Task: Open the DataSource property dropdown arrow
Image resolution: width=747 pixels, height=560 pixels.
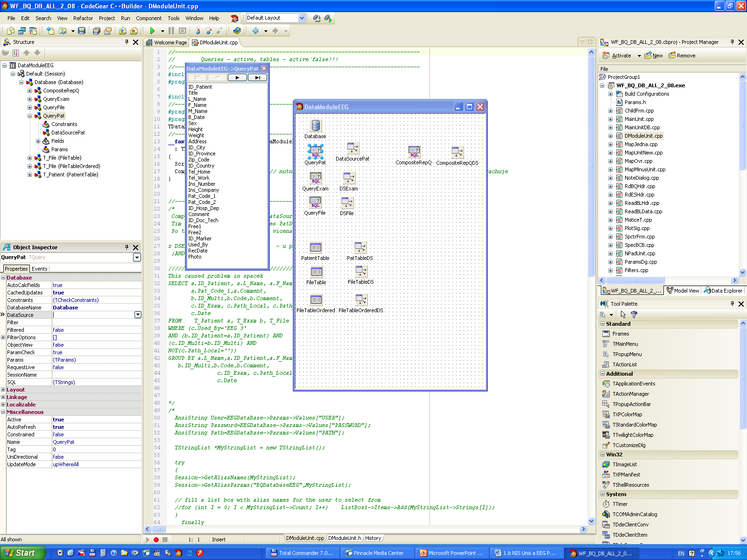Action: tap(138, 315)
